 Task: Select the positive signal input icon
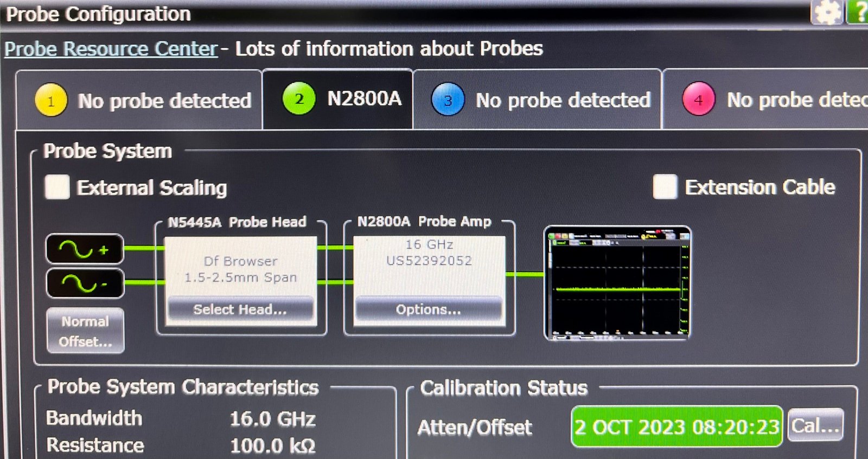coord(85,249)
